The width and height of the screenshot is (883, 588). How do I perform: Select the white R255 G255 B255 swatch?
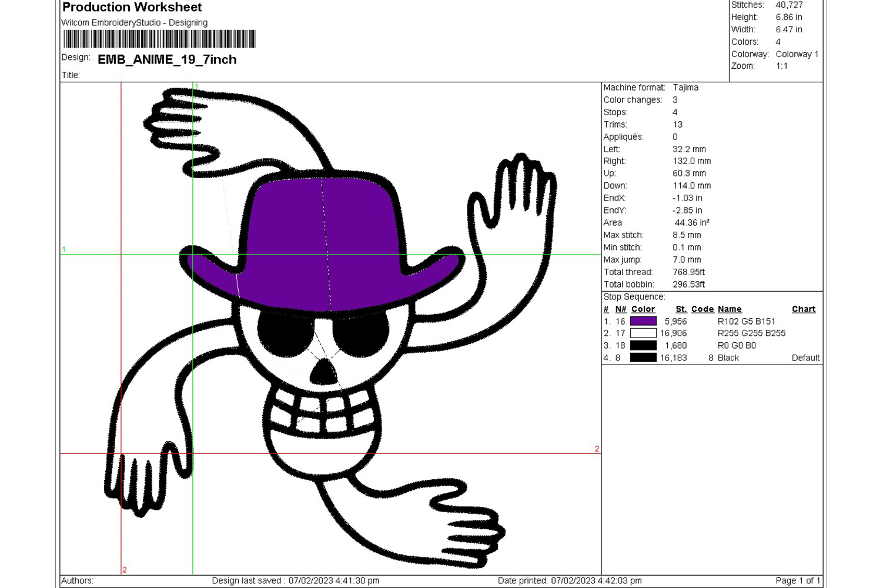click(643, 333)
